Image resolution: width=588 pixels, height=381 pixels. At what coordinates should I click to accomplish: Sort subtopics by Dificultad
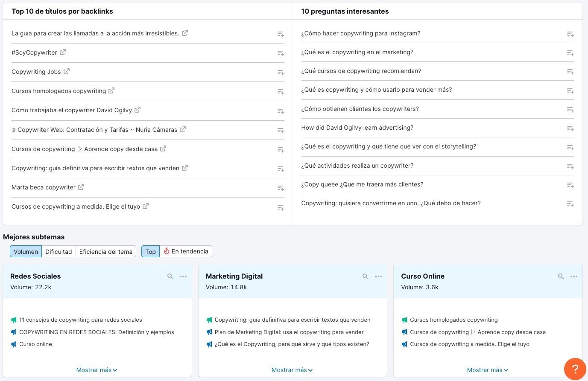tap(59, 252)
